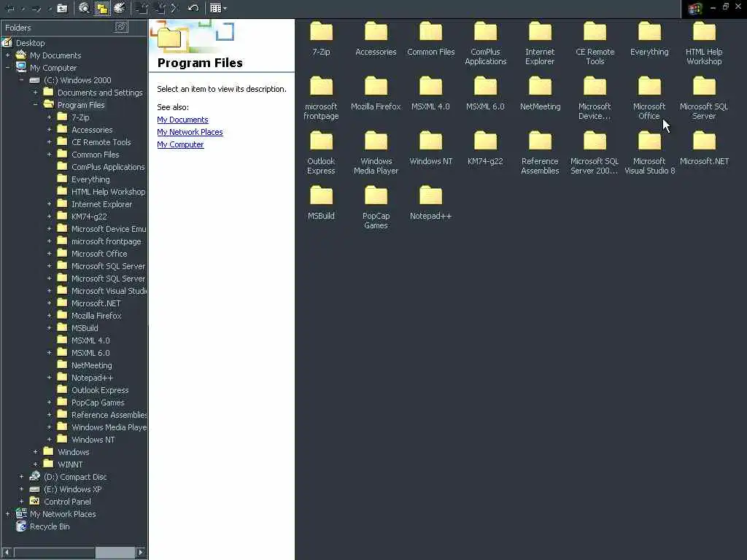Select Recycle Bin in the folder tree
Screen dimensions: 747x560
[50, 526]
